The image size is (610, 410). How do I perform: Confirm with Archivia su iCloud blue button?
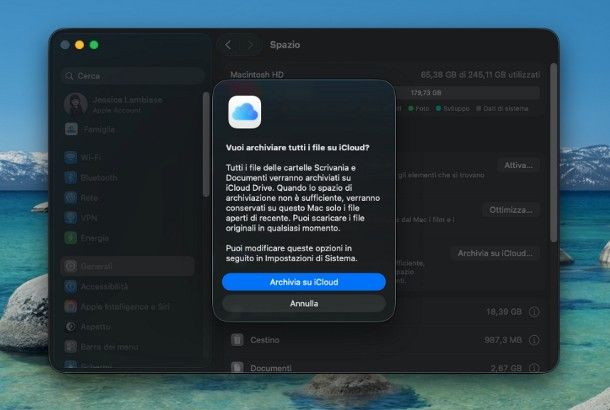point(304,282)
